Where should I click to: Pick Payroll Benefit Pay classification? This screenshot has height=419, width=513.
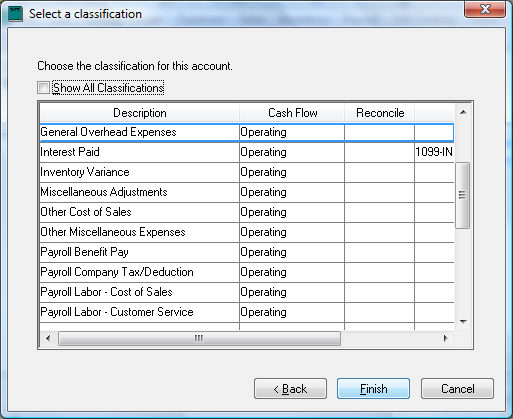[247, 252]
